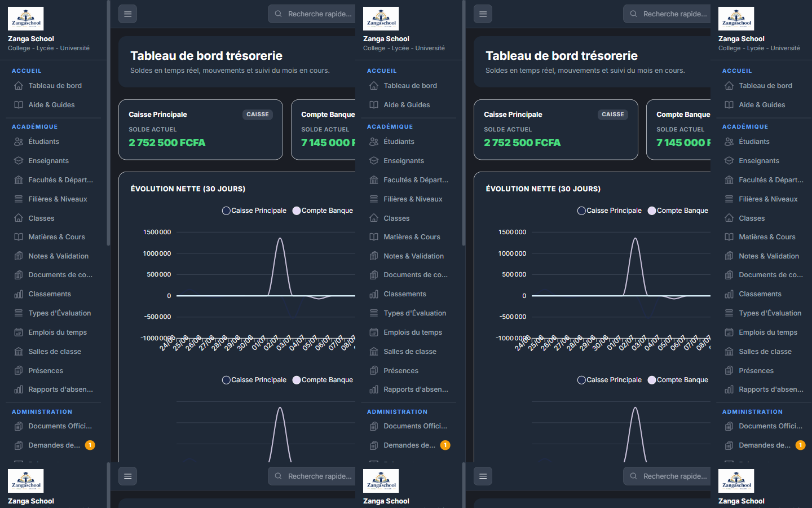Select ACADÉMIQUE section header in the leftmost sidebar
Screen dimensions: 812x508
(x=35, y=127)
